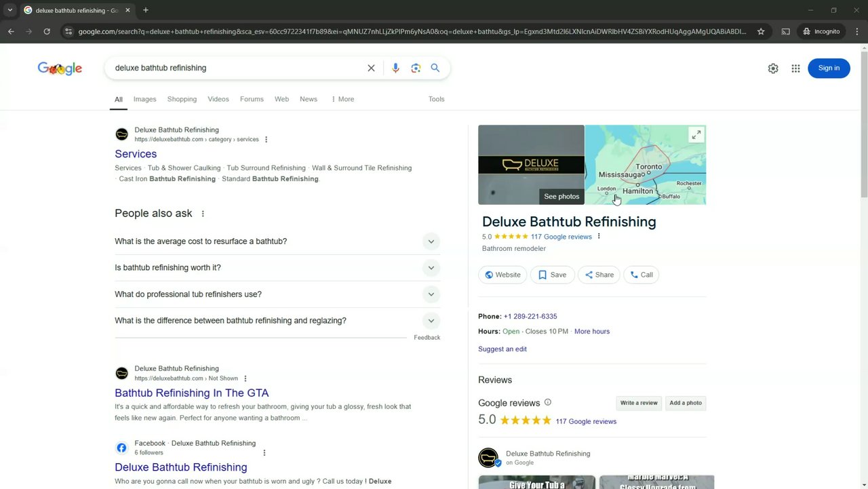The image size is (868, 489).
Task: Save Deluxe Bathtub Refinishing listing
Action: point(552,275)
